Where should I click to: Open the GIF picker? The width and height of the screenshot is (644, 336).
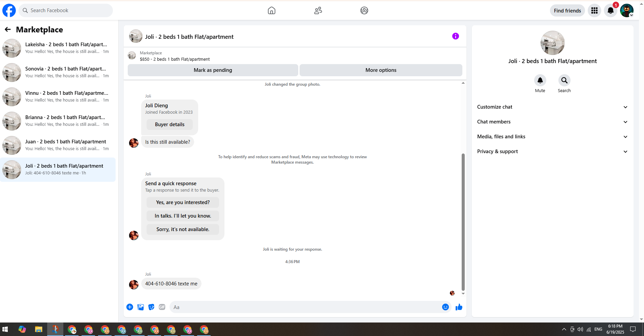(162, 307)
